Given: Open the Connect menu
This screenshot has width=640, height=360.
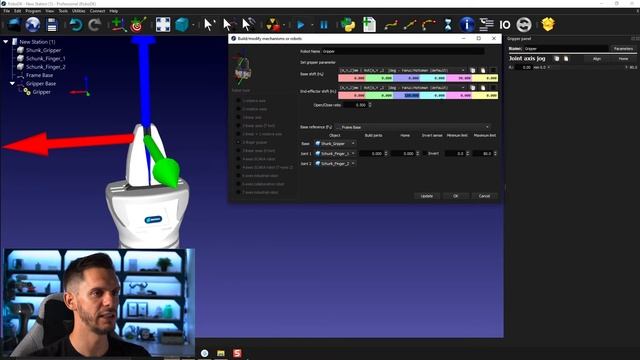Looking at the screenshot, I should [97, 11].
